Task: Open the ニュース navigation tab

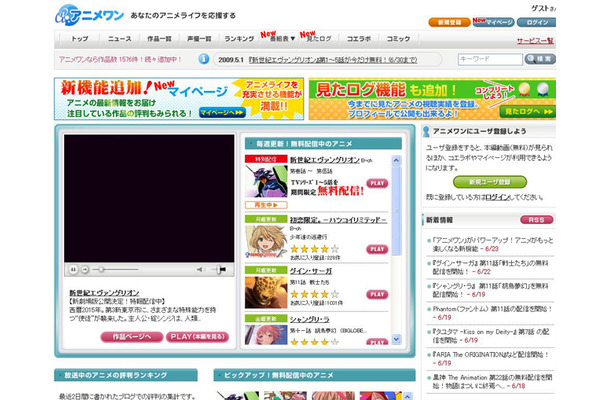Action: coord(119,39)
